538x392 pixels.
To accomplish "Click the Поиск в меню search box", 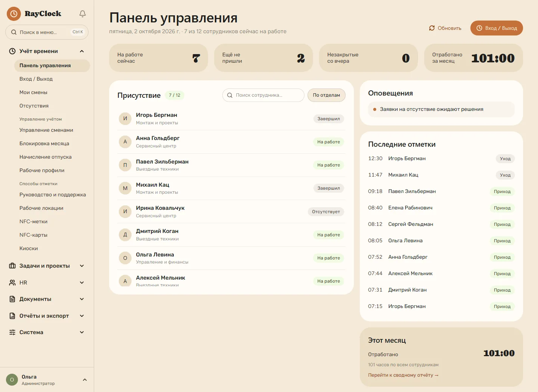I will pos(47,32).
